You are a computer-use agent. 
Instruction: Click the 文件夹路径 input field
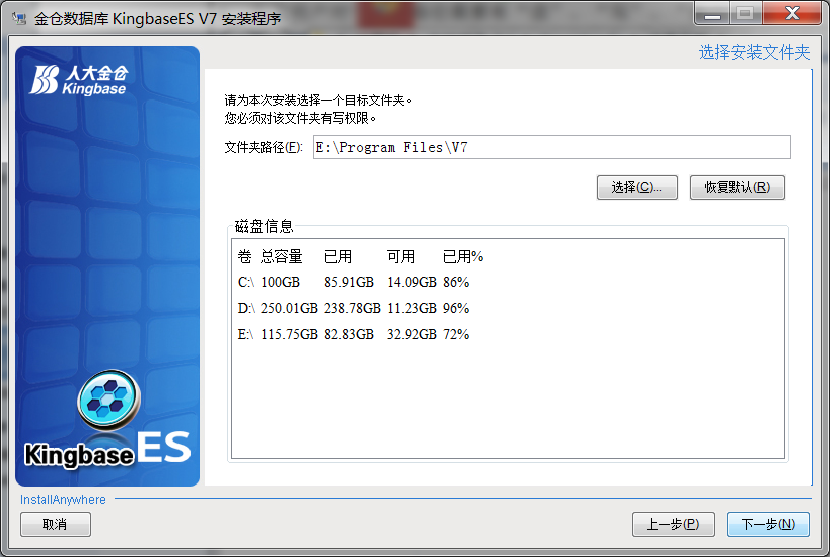[552, 147]
